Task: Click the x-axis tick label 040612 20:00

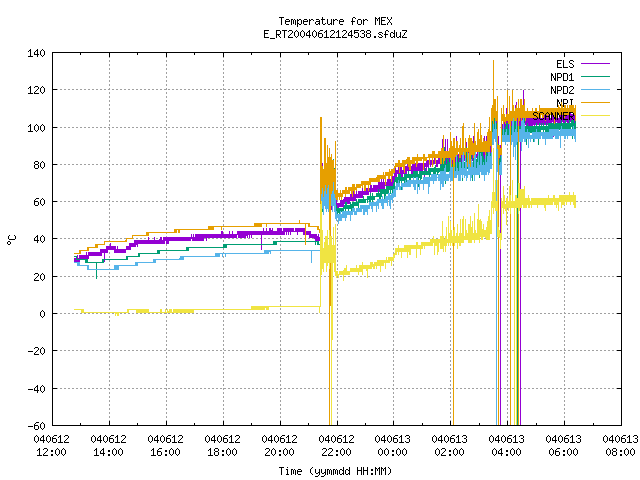Action: tap(279, 446)
